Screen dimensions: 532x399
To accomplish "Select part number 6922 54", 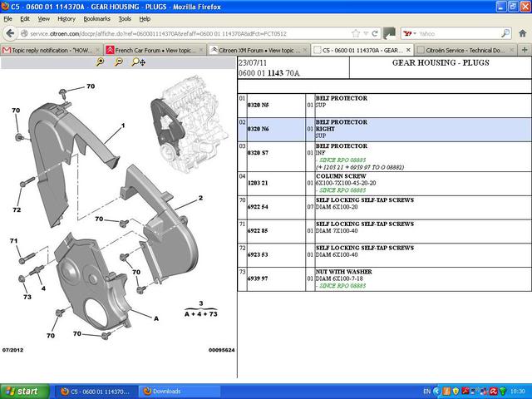I will 258,207.
